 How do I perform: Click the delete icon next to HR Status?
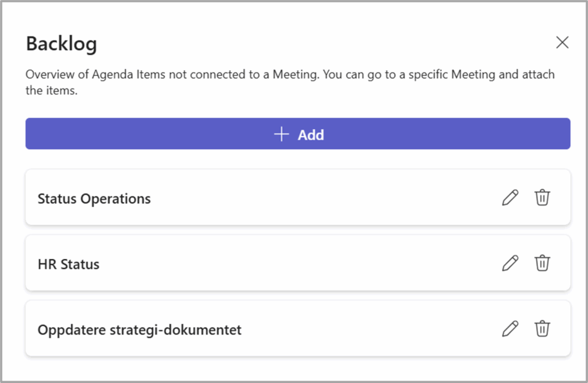543,263
